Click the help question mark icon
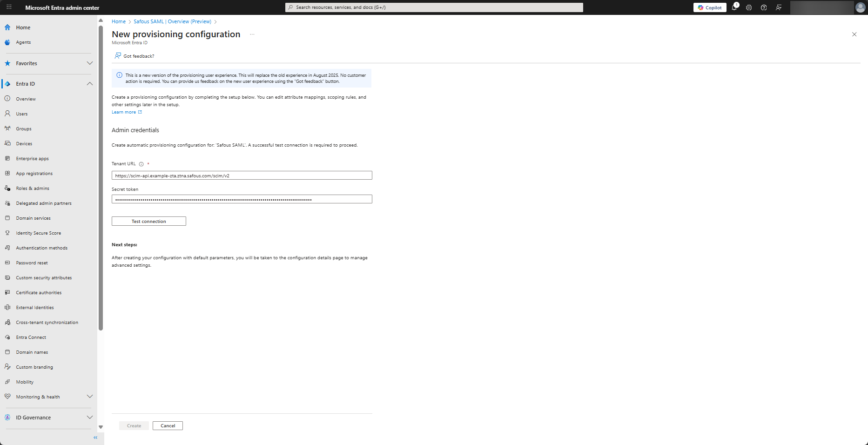This screenshot has height=445, width=868. point(764,7)
